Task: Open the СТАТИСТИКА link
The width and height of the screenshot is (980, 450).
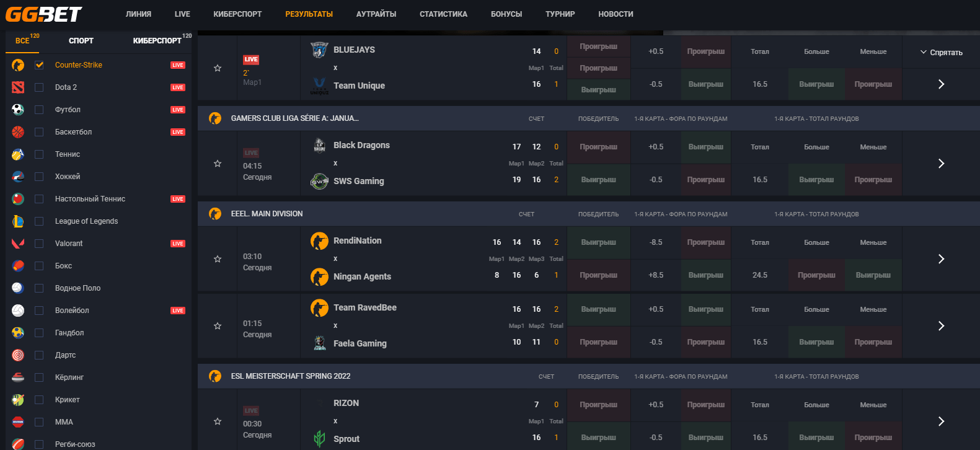Action: [443, 14]
